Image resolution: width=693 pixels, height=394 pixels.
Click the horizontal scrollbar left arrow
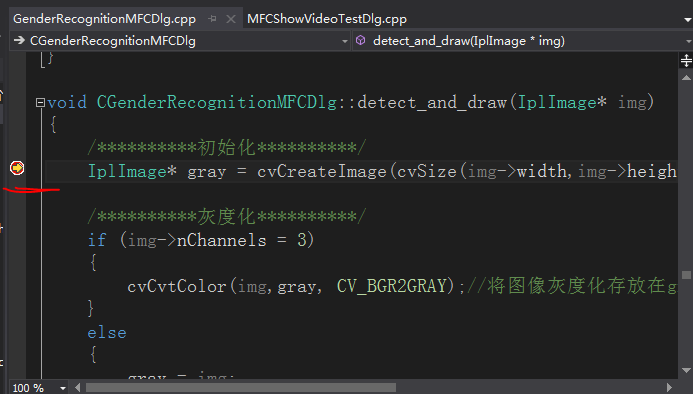point(78,388)
